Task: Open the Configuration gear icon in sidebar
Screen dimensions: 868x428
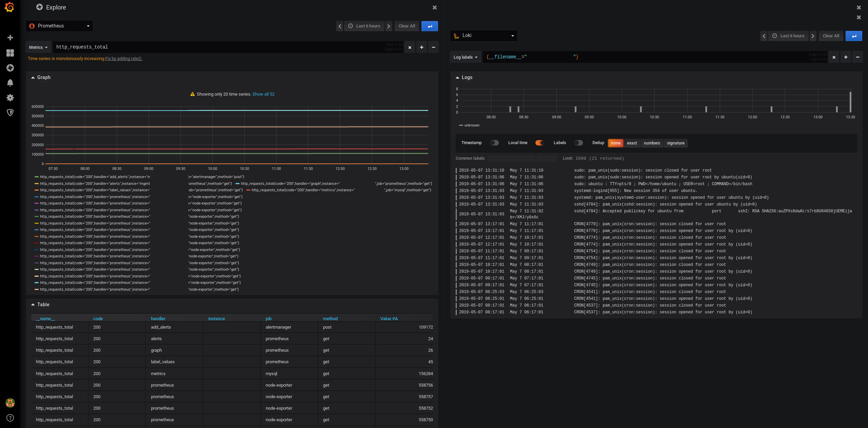Action: (10, 98)
